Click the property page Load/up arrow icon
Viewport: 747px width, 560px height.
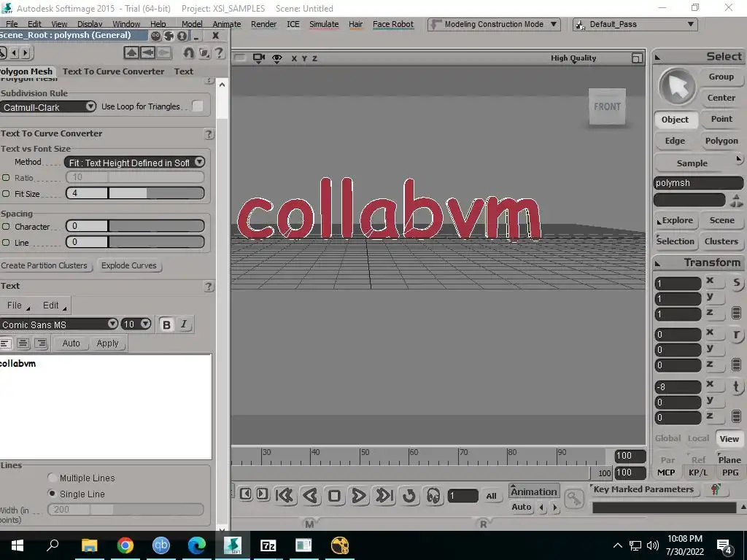pyautogui.click(x=131, y=52)
